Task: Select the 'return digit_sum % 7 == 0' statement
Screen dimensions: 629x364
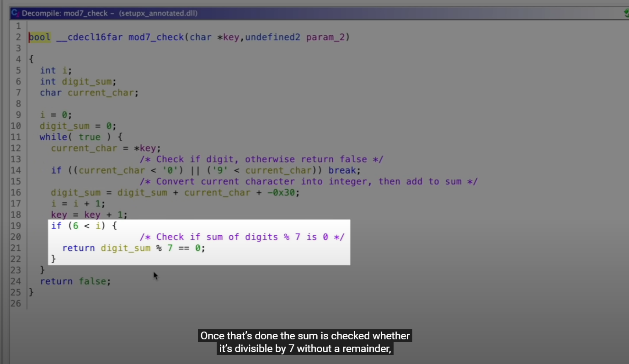Action: pyautogui.click(x=133, y=248)
